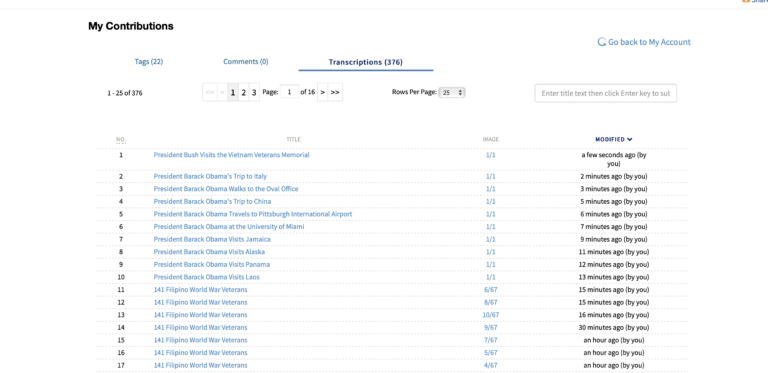The width and height of the screenshot is (768, 373).
Task: Open 141 Filipino World War Veterans in row 12
Action: [x=200, y=303]
